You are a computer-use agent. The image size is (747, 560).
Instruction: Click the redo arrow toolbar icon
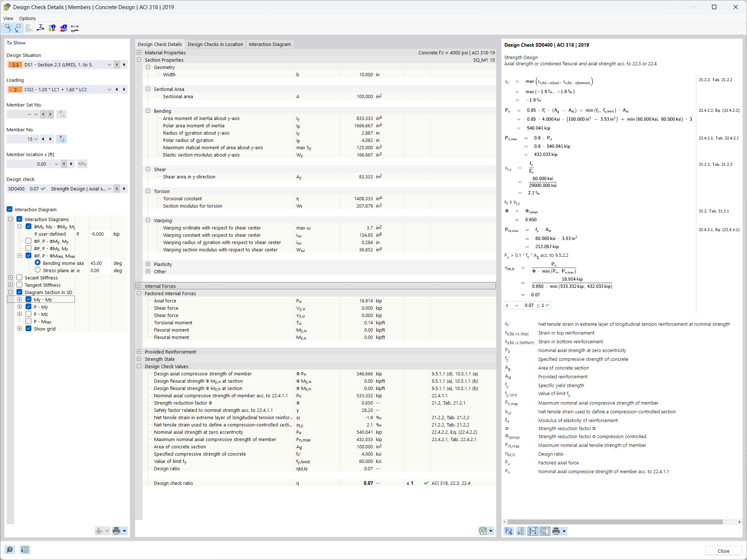pyautogui.click(x=18, y=28)
